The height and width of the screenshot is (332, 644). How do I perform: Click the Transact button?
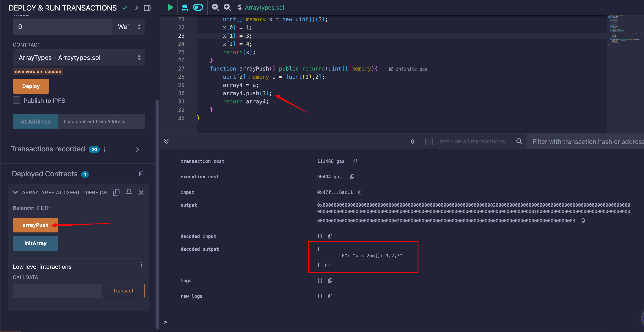123,291
